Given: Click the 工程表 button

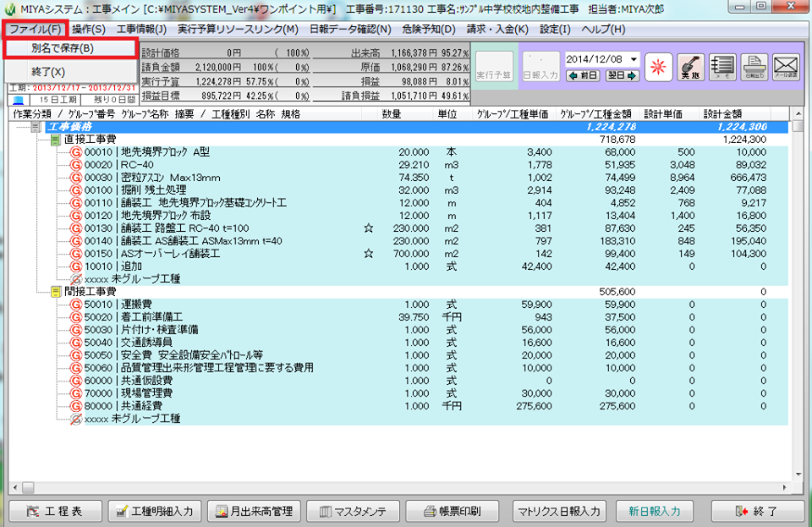Looking at the screenshot, I should [56, 512].
